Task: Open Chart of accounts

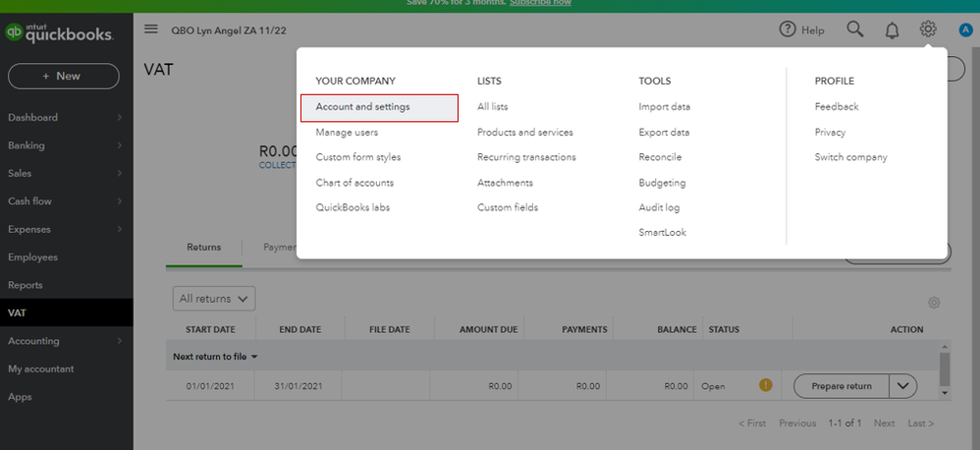Action: coord(354,183)
